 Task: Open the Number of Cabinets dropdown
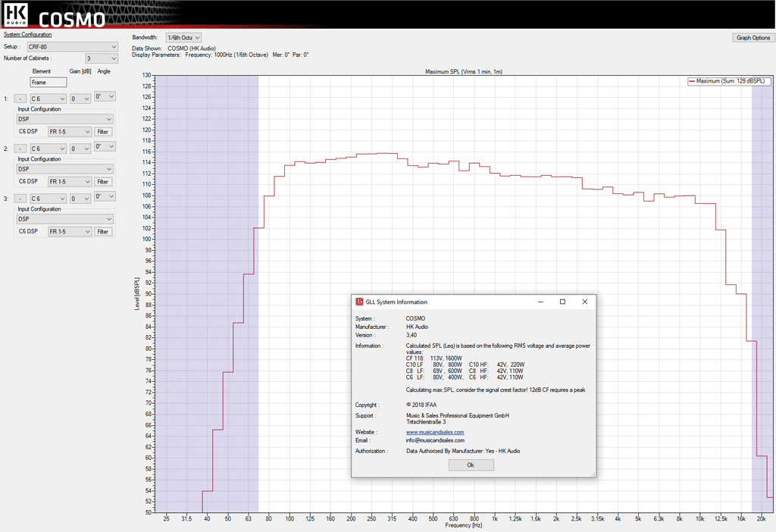[102, 58]
